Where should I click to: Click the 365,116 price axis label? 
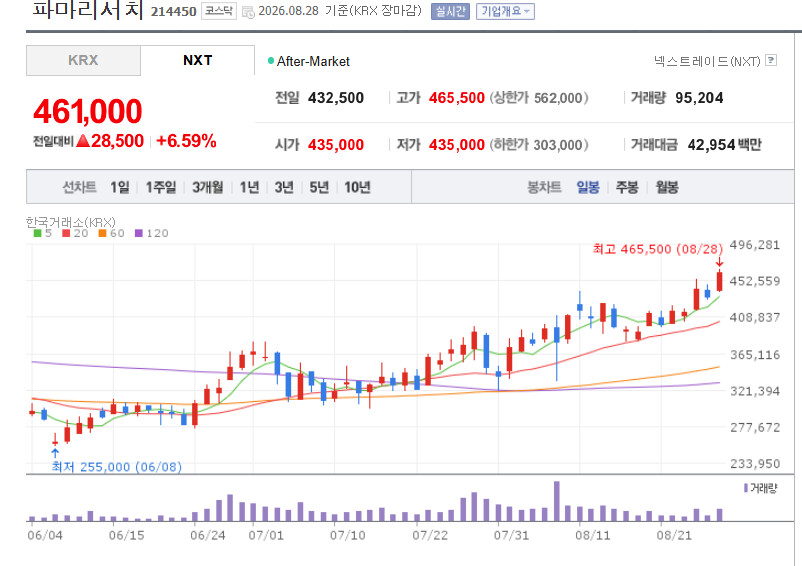[755, 354]
